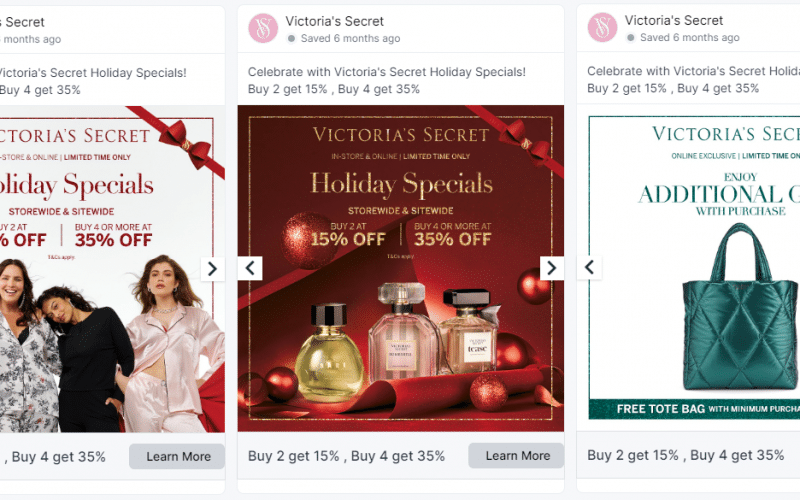Go to previous slide on the tote bag ad
800x500 pixels.
coord(590,268)
